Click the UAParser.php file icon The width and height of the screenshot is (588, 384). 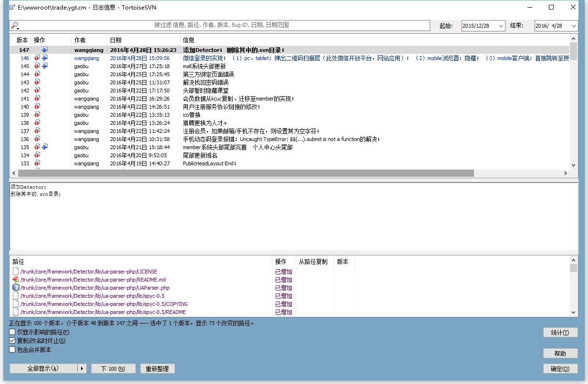point(16,288)
